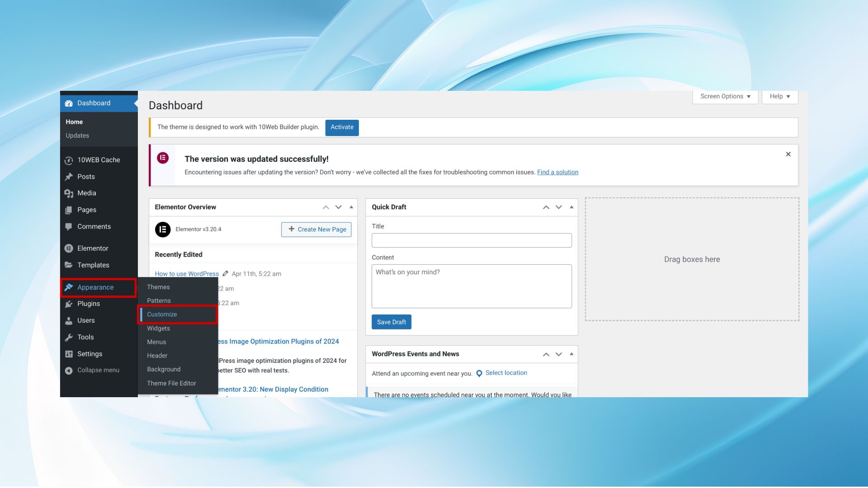Click pencil edit icon beside How to use WordPress
868x488 pixels.
coord(225,274)
